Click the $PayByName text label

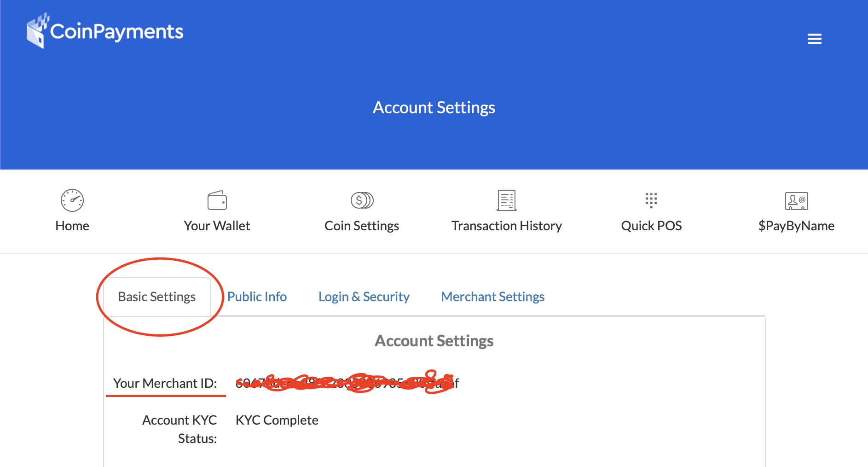[x=796, y=226]
